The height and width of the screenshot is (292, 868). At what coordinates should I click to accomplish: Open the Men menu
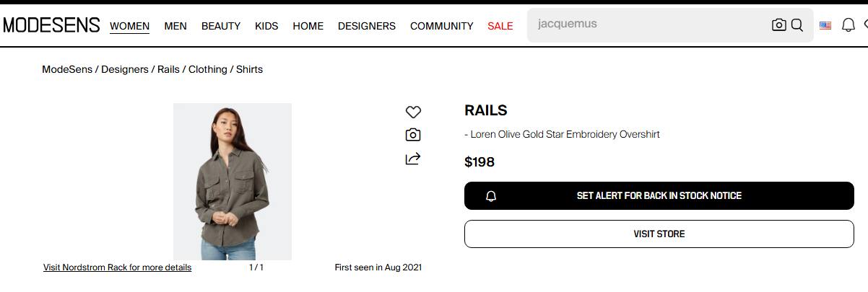[175, 26]
